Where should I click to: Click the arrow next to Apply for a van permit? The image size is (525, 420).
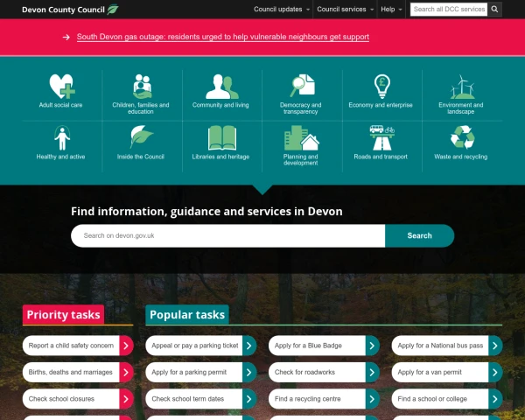click(495, 372)
